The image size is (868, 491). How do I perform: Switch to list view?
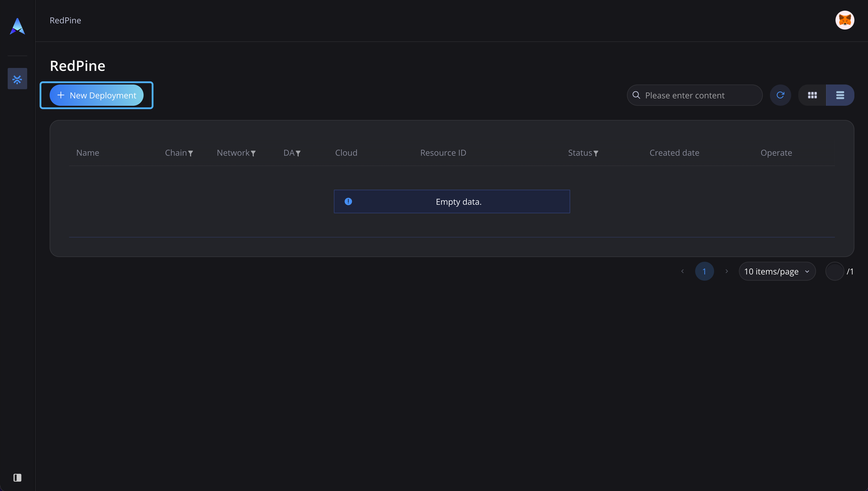840,95
